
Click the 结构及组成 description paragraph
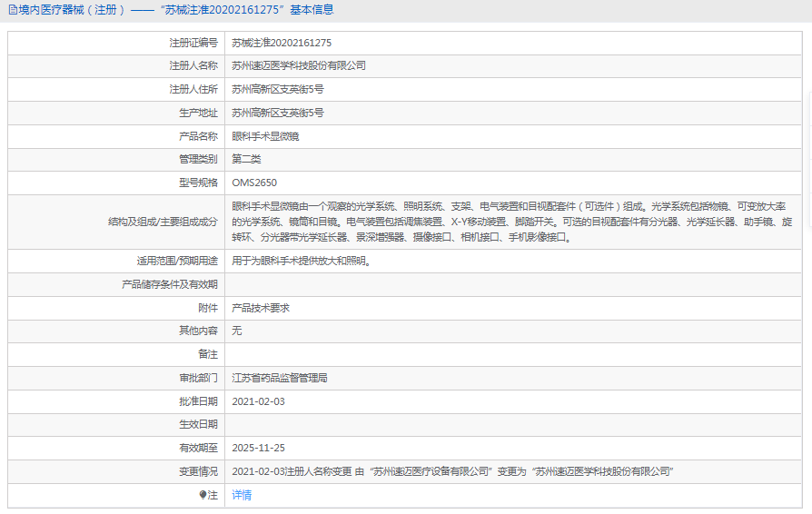(x=512, y=222)
